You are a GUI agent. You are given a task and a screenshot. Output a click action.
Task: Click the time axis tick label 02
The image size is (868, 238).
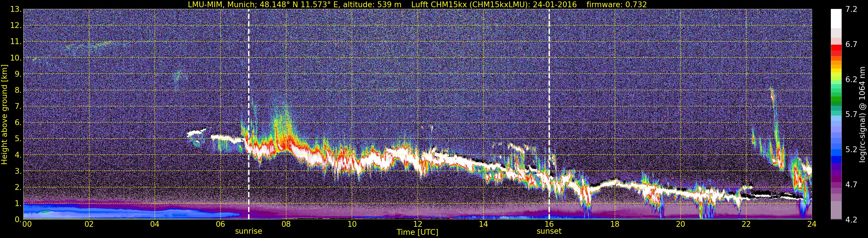coord(89,224)
